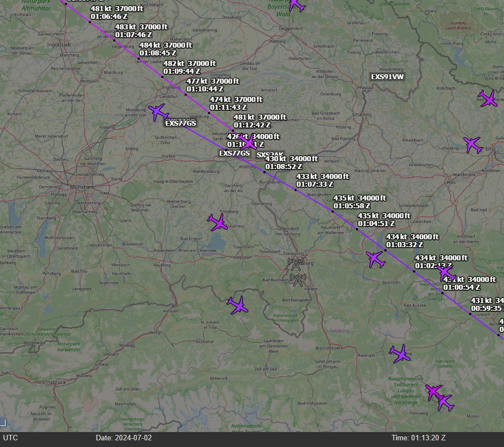Image resolution: width=504 pixels, height=447 pixels.
Task: Open the EXS91VW callsign label
Action: [x=388, y=77]
